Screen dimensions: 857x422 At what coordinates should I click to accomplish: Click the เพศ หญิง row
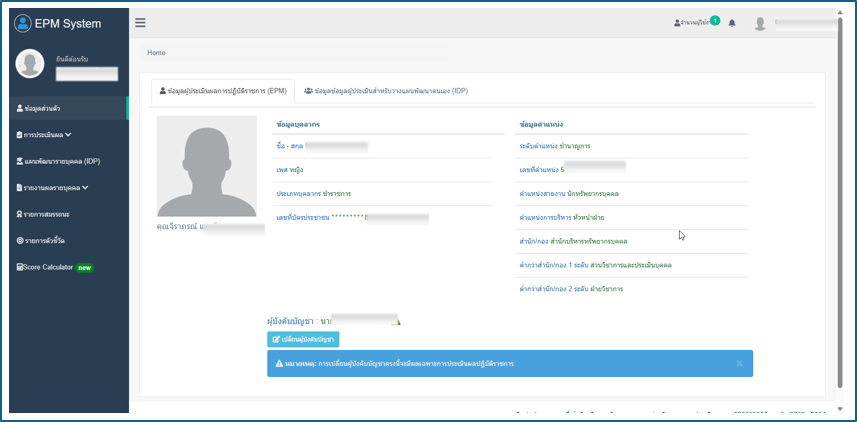[x=382, y=170]
